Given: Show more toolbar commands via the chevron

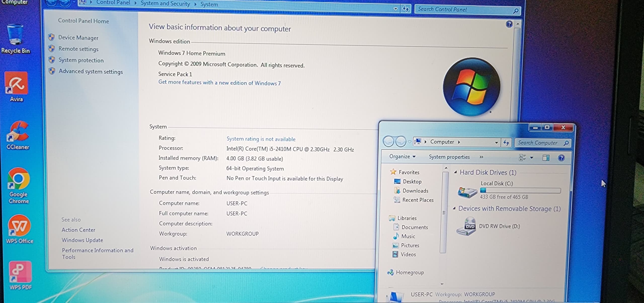Looking at the screenshot, I should click(481, 157).
